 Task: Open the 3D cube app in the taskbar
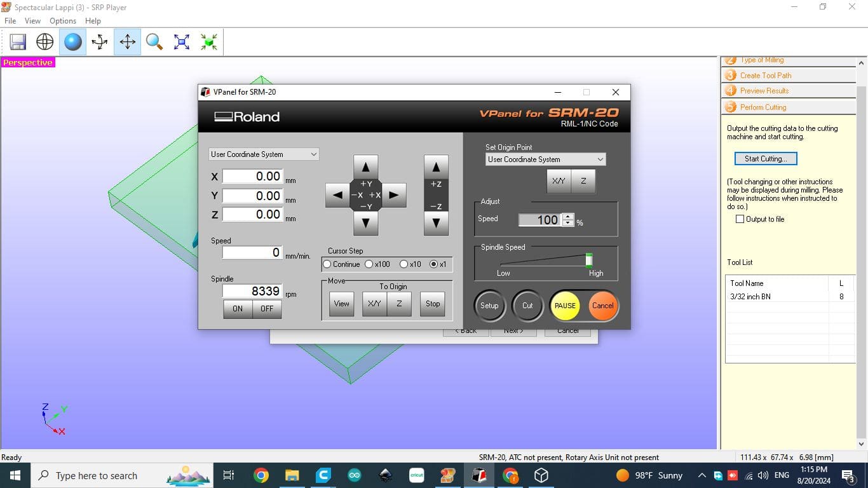click(541, 475)
